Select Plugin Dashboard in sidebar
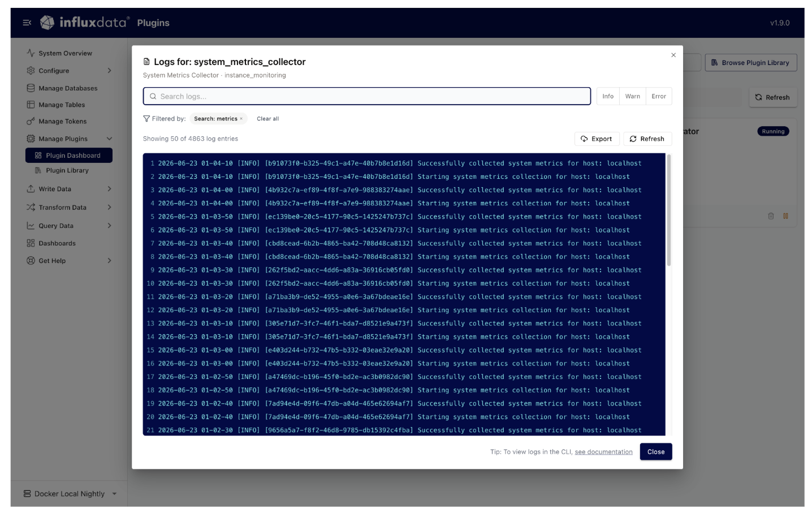The image size is (812, 517). point(69,155)
